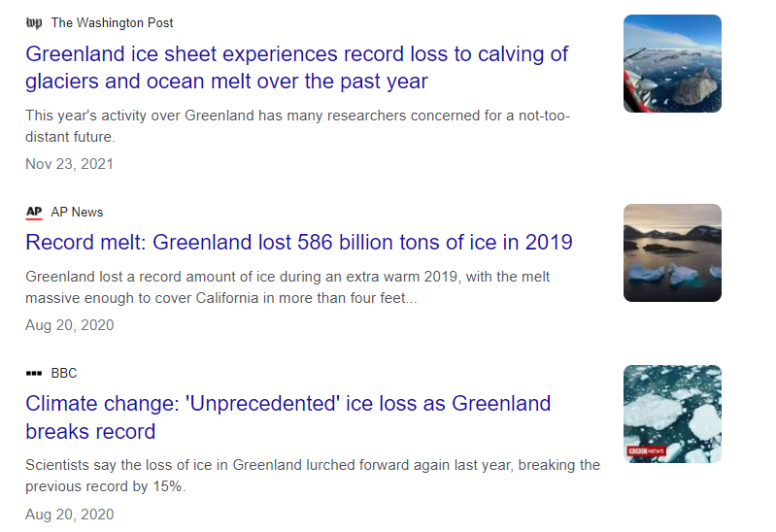Click the Nov 23, 2021 date label

(69, 164)
